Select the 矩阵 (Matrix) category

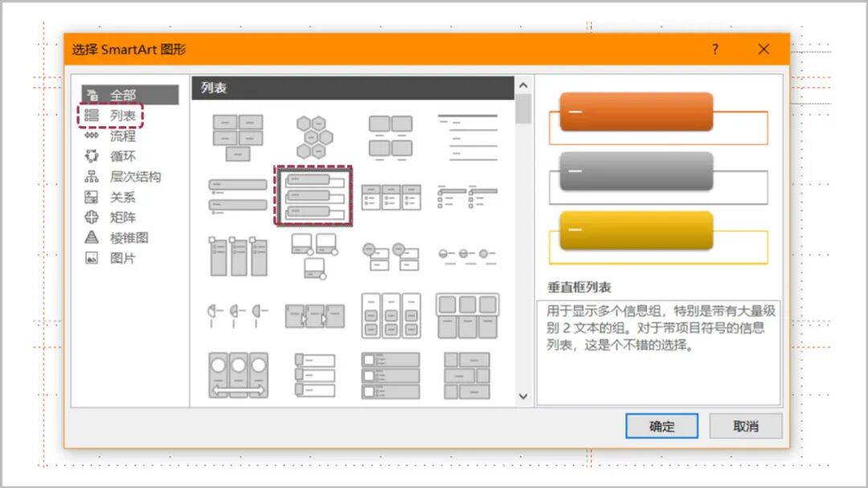(111, 217)
